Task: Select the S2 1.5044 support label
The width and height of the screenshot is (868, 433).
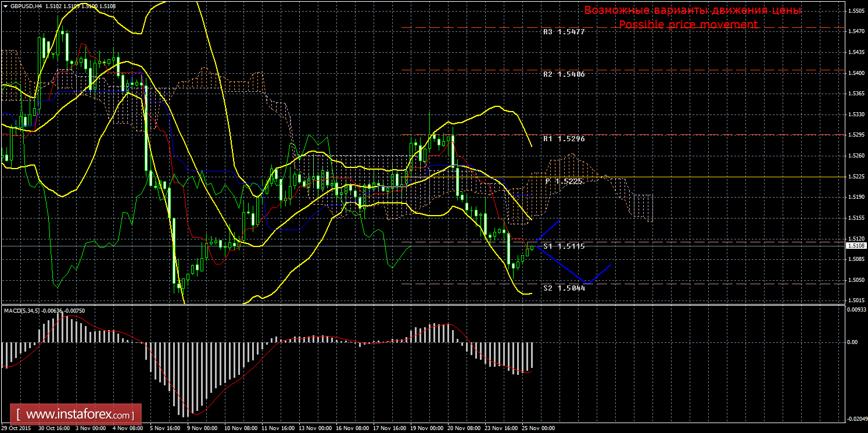Action: (564, 288)
